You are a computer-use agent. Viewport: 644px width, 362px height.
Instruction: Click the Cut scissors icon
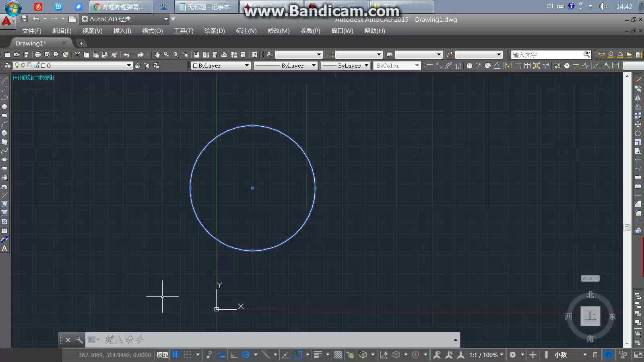tap(77, 55)
